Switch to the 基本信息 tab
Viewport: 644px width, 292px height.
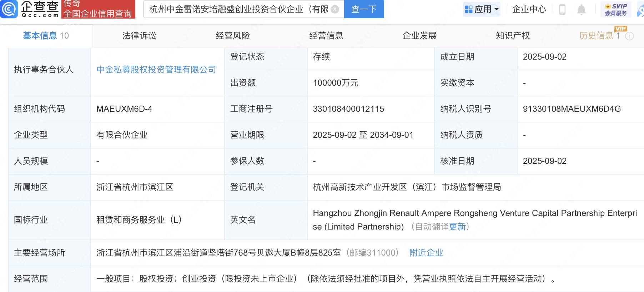[46, 36]
